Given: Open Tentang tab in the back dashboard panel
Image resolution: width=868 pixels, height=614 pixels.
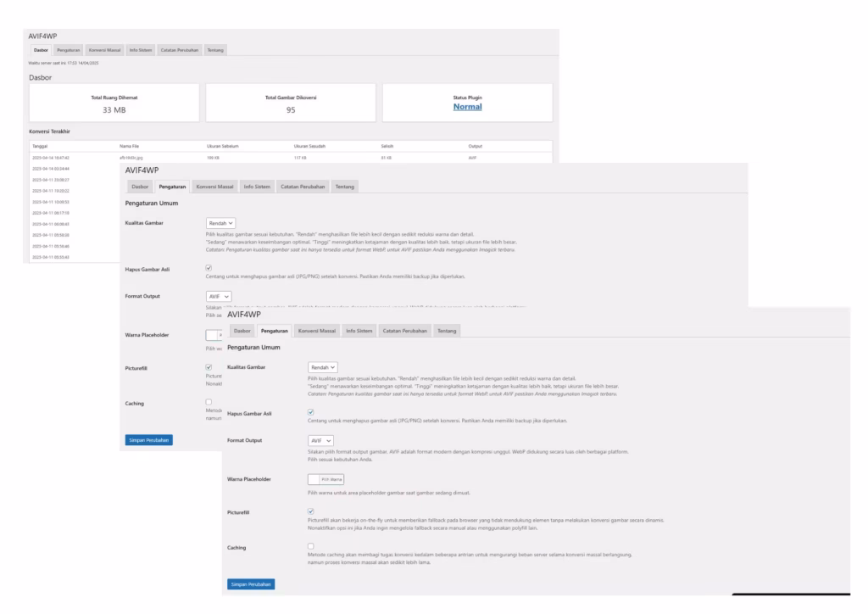Looking at the screenshot, I should 215,50.
